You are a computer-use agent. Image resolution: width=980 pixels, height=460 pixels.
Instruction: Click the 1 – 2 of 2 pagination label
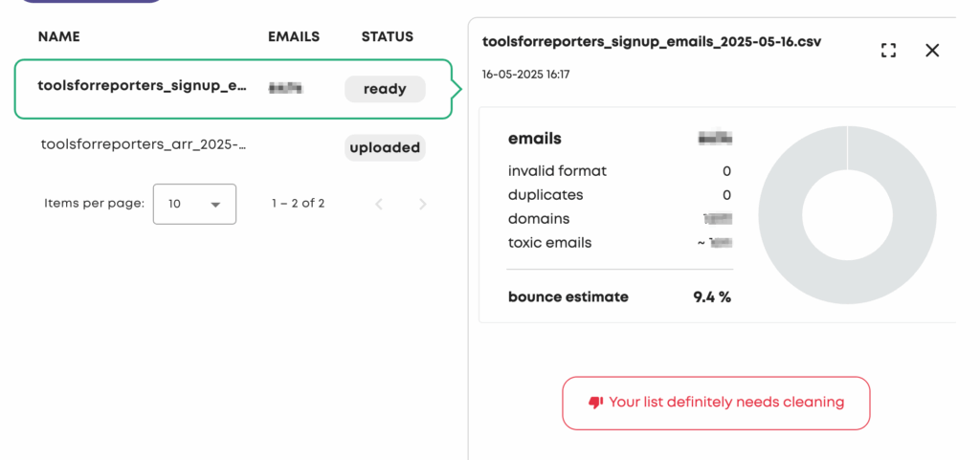tap(299, 204)
